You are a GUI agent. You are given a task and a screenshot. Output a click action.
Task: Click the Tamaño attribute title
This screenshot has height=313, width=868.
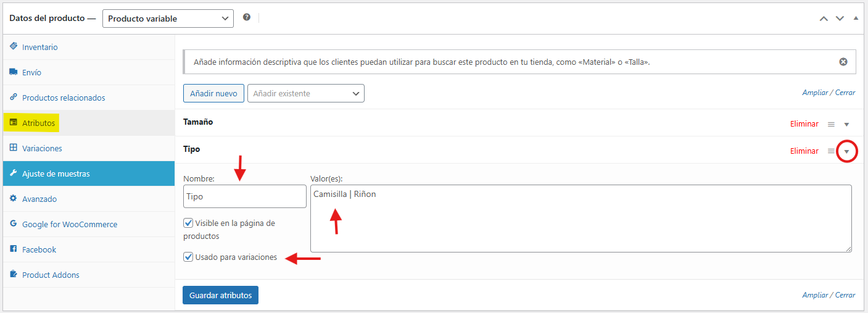point(198,122)
